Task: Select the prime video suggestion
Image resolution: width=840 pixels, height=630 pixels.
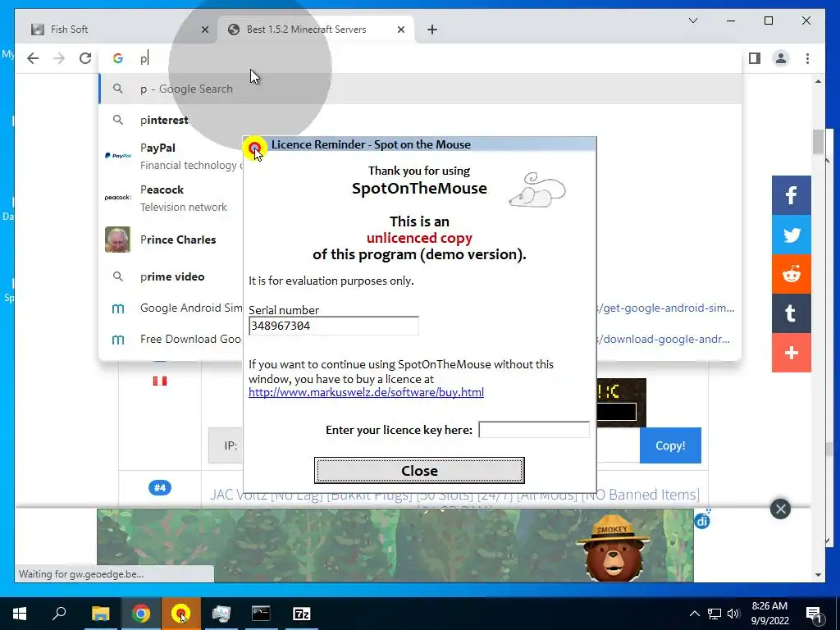Action: click(x=171, y=276)
